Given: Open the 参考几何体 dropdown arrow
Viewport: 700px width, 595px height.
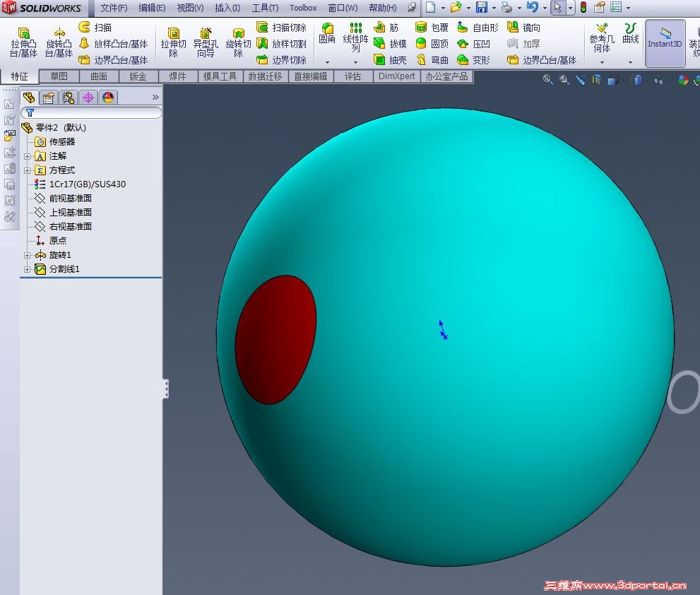Looking at the screenshot, I should click(602, 62).
